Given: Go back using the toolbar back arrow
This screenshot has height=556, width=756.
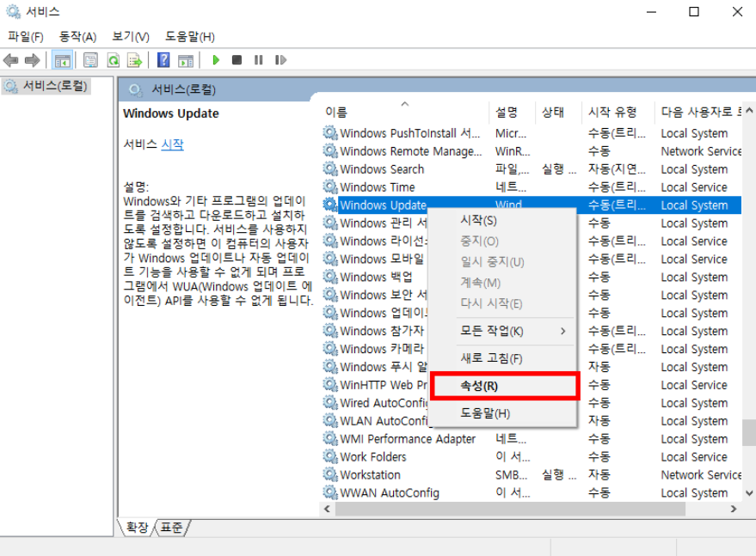Looking at the screenshot, I should pos(10,60).
